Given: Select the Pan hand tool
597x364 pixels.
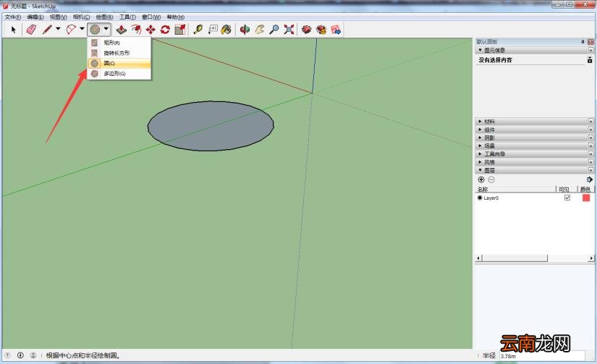Looking at the screenshot, I should [x=260, y=30].
